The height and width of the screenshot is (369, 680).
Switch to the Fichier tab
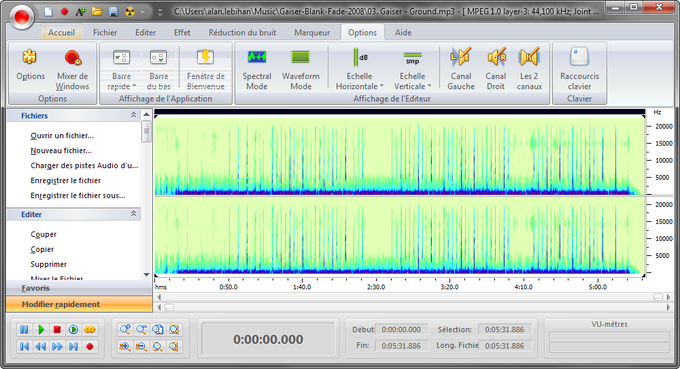tap(105, 33)
